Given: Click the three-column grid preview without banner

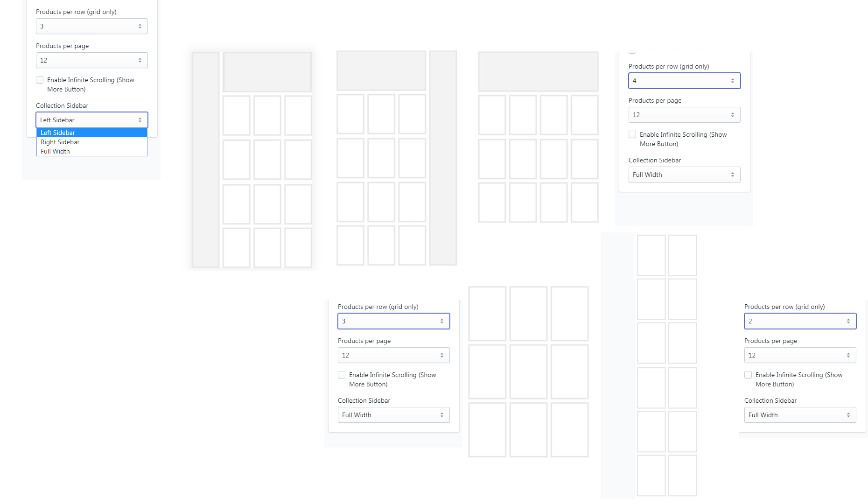Looking at the screenshot, I should (x=528, y=371).
